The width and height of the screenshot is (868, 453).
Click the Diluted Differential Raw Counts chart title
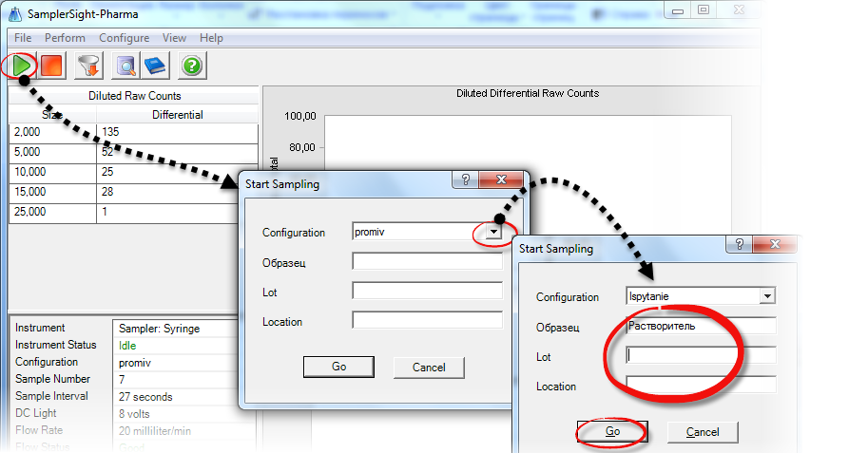528,93
